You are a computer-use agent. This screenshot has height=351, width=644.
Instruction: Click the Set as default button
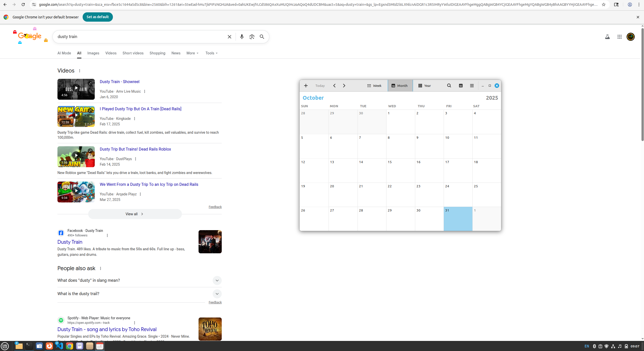pyautogui.click(x=98, y=17)
